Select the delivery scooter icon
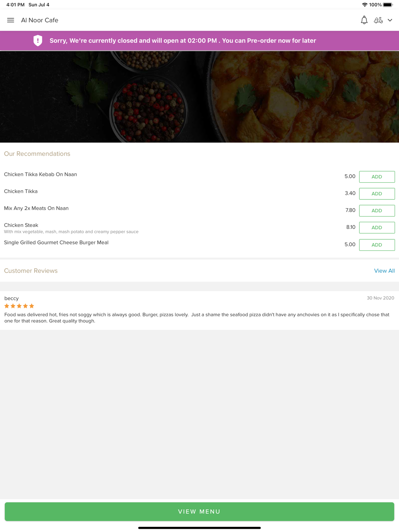The width and height of the screenshot is (399, 532). [x=378, y=20]
